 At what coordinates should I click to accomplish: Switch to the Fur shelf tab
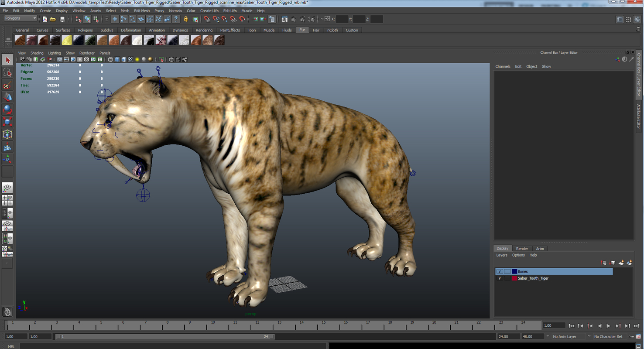302,30
